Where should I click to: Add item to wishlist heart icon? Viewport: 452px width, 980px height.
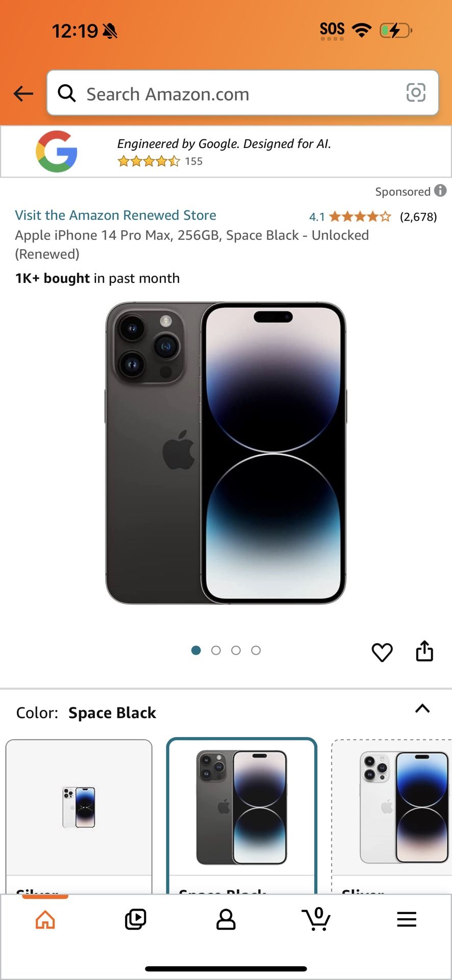382,652
